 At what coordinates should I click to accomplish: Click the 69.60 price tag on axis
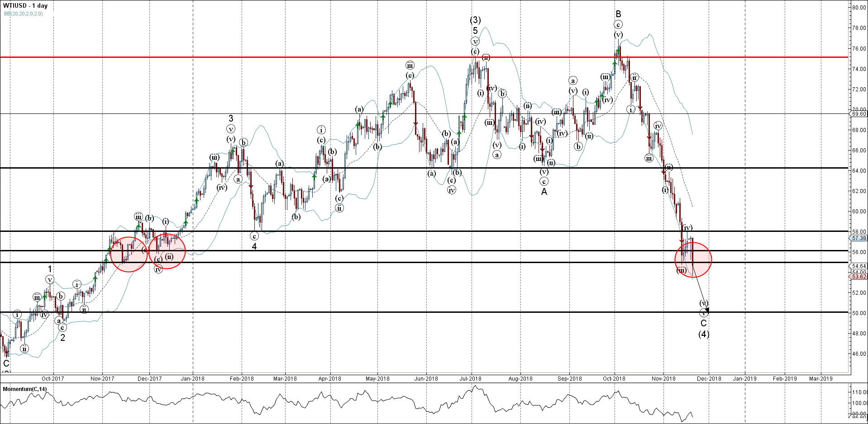pos(858,114)
